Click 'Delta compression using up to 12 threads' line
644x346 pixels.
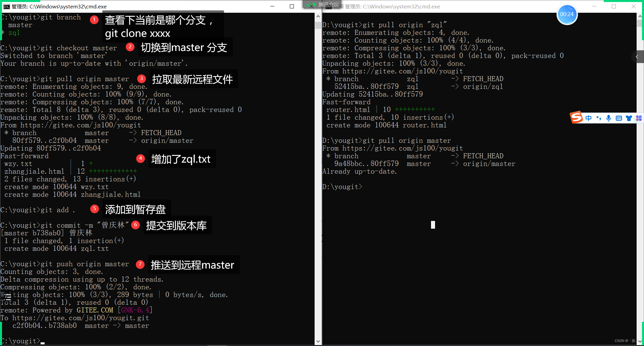[82, 279]
